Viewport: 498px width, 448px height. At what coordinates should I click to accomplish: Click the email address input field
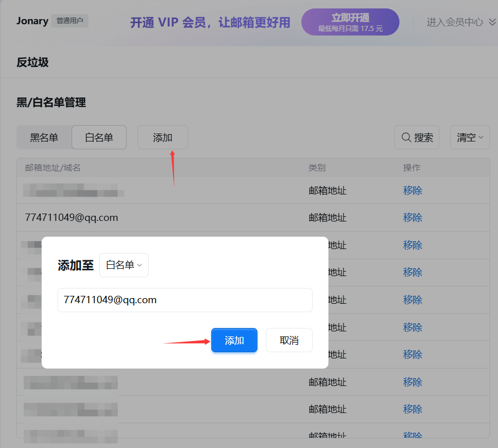coord(185,300)
